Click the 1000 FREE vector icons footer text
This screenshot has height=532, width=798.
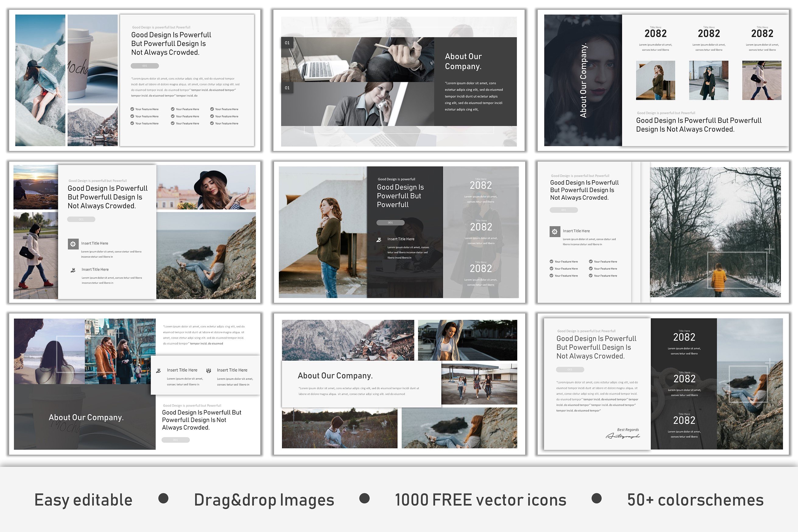480,500
